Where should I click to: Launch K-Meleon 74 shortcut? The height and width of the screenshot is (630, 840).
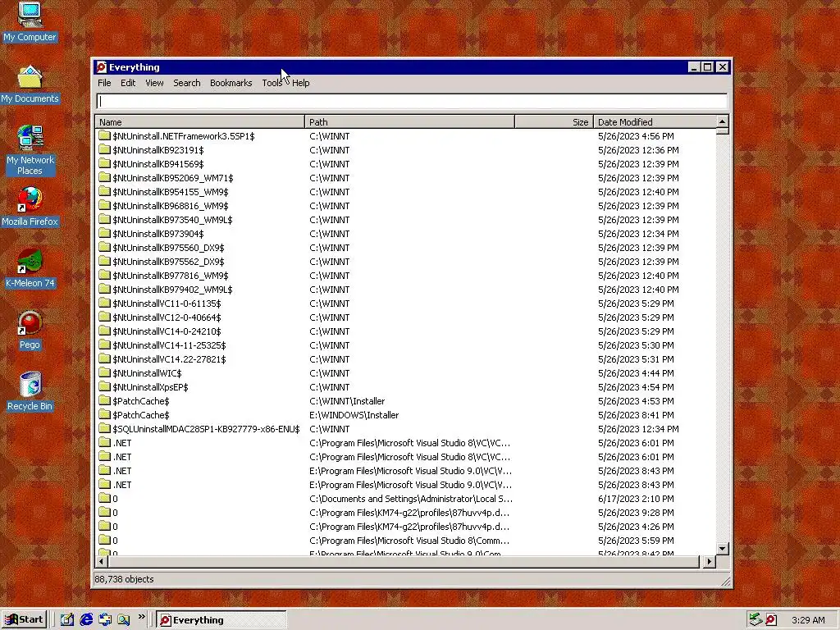tap(30, 268)
